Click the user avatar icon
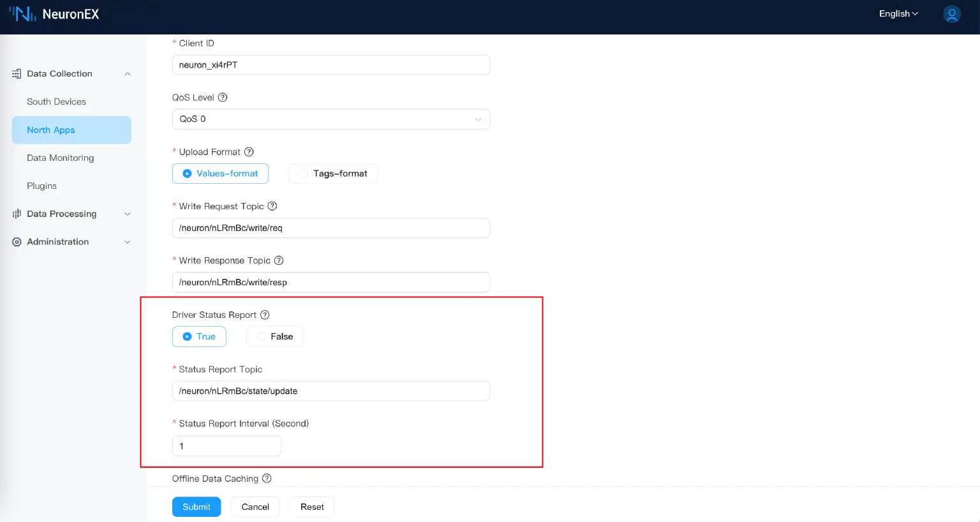The height and width of the screenshot is (522, 980). (x=951, y=13)
